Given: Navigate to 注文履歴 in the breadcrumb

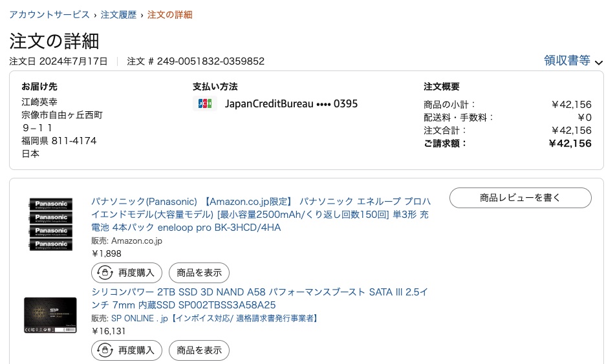Looking at the screenshot, I should click(118, 14).
